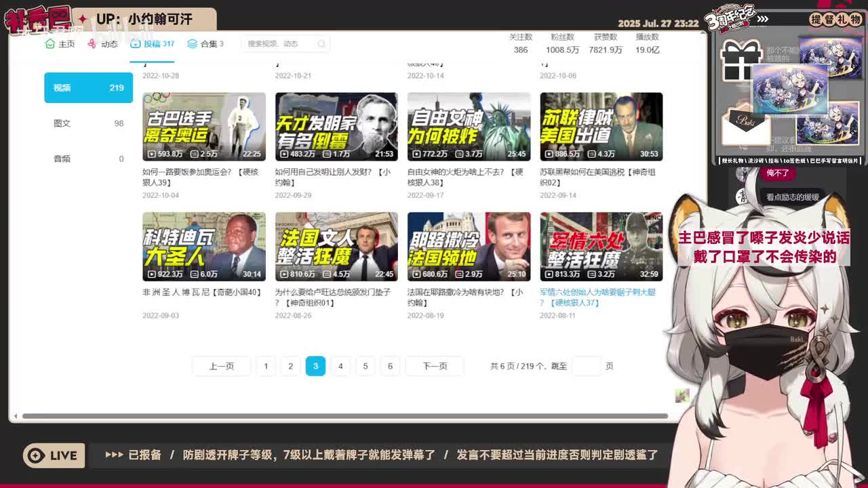Go to previous page with 上一页
Viewport: 868px width, 488px height.
[x=222, y=366]
